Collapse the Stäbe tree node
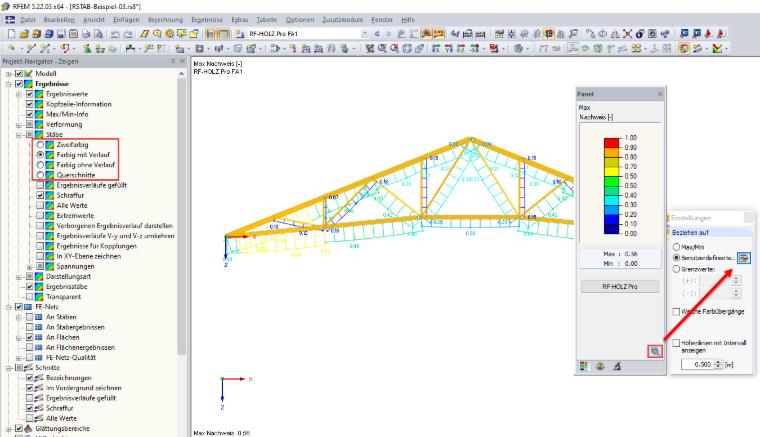The height and width of the screenshot is (437, 760). 19,135
